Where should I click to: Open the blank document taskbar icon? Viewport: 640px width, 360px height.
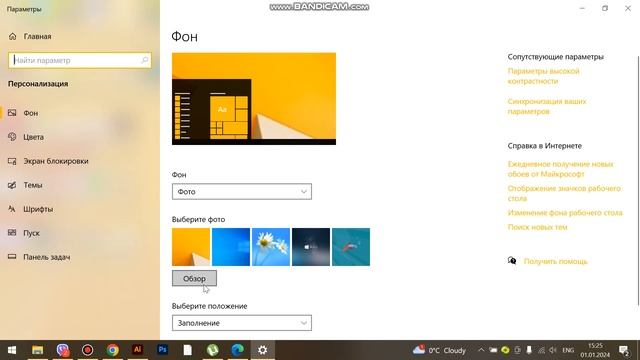pyautogui.click(x=187, y=350)
